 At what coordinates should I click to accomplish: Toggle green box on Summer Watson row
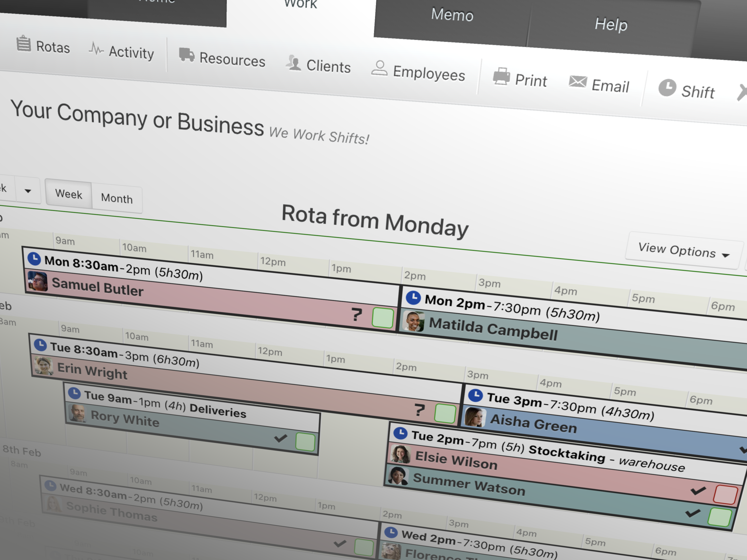720,517
